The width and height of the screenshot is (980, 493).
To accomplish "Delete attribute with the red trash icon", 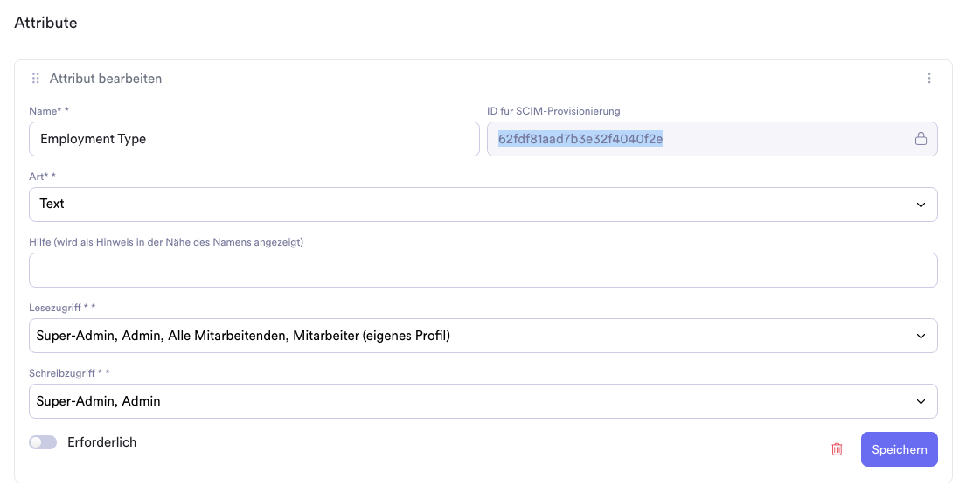I will pyautogui.click(x=837, y=449).
